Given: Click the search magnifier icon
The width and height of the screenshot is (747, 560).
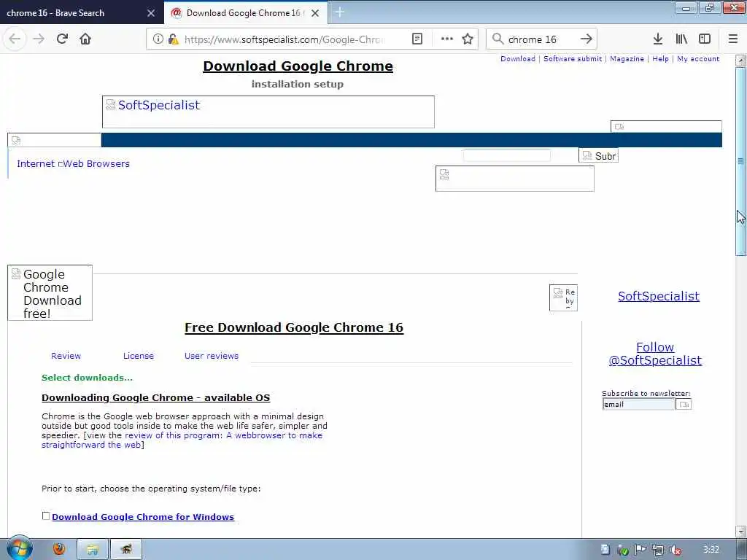Looking at the screenshot, I should pos(498,39).
